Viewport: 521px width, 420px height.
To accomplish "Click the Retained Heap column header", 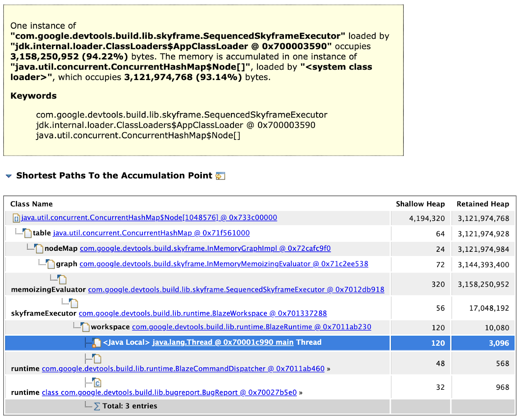I will coord(483,204).
